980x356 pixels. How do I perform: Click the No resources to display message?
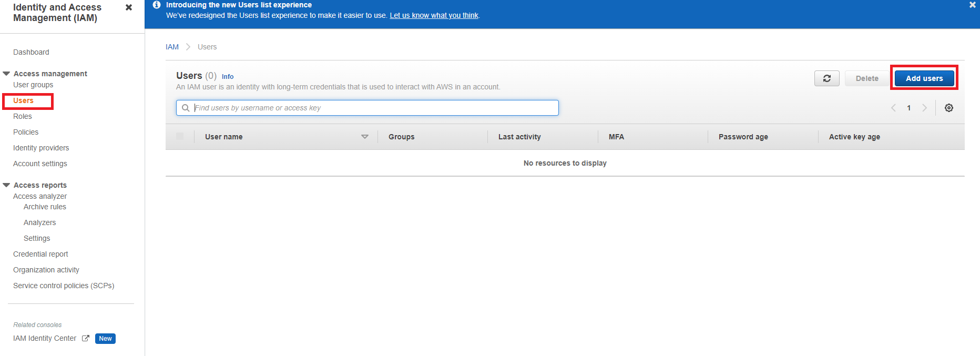point(565,163)
